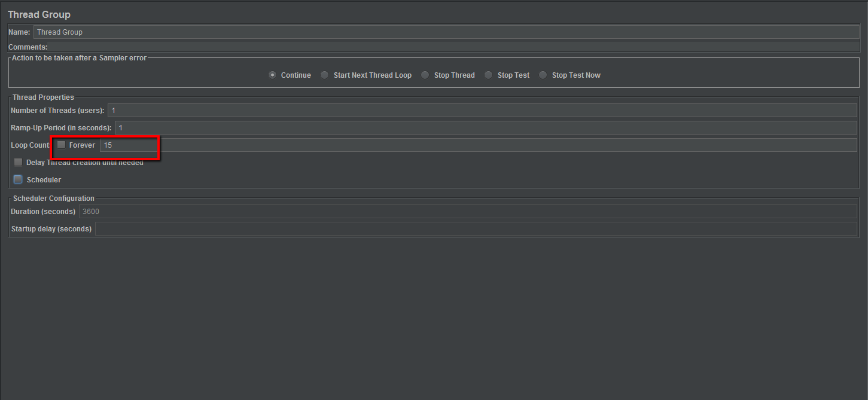Enable the Scheduler checkbox
This screenshot has width=868, height=400.
pos(19,180)
